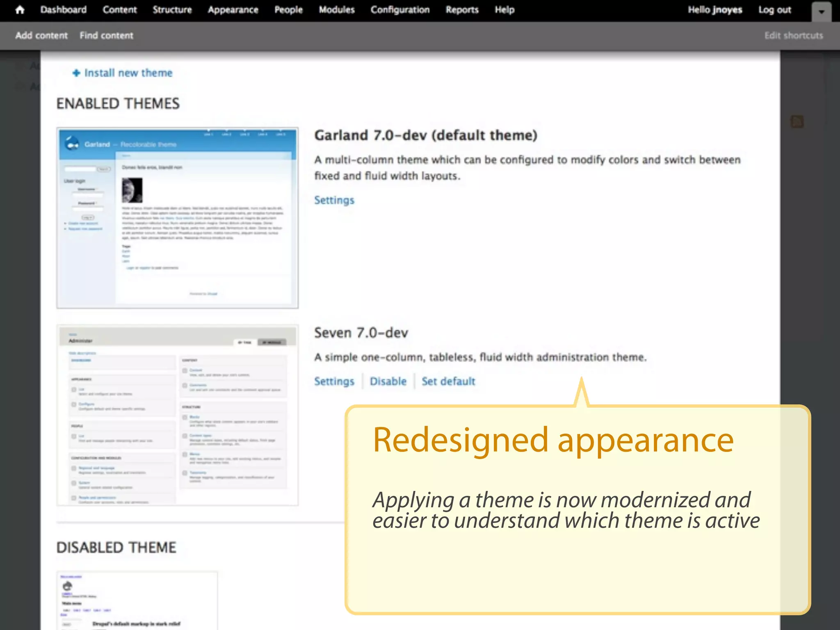Click the home icon in toolbar
This screenshot has height=630, width=840.
point(20,10)
